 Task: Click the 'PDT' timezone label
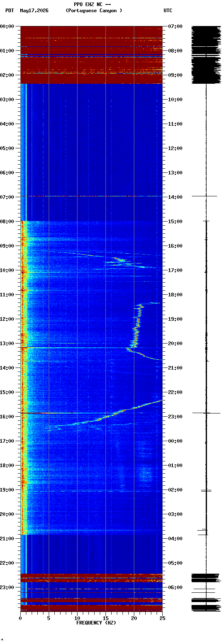coord(10,11)
